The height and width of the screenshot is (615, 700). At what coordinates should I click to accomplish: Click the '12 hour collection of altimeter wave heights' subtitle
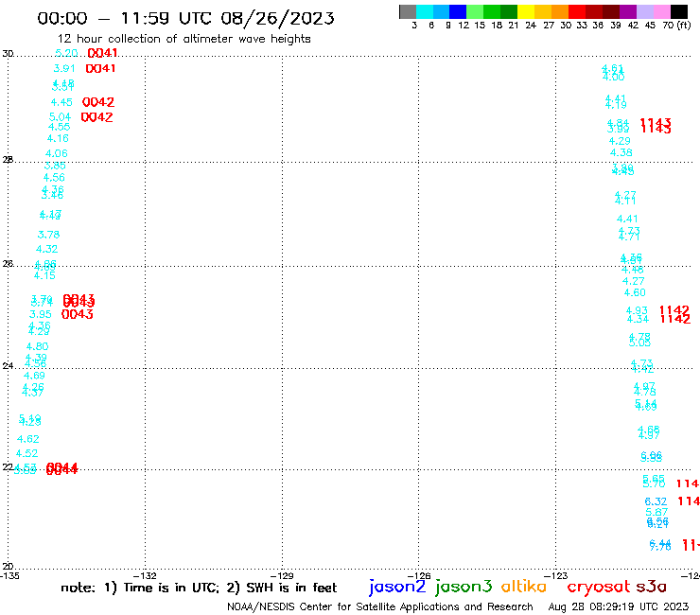click(184, 39)
